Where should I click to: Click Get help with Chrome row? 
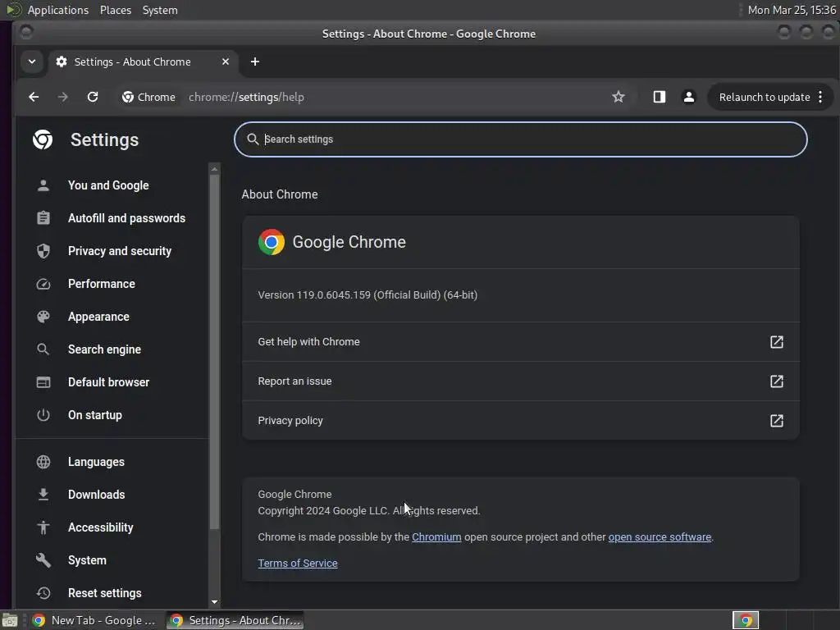click(x=521, y=342)
